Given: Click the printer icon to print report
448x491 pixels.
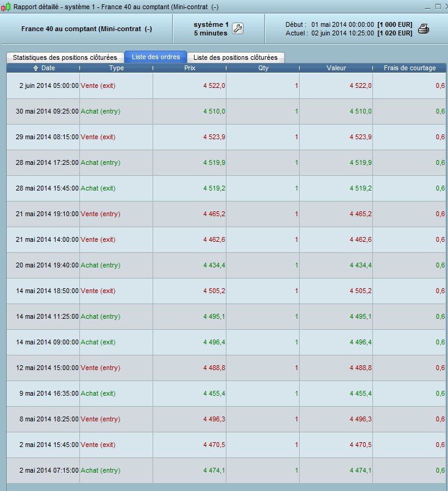Looking at the screenshot, I should pos(423,29).
